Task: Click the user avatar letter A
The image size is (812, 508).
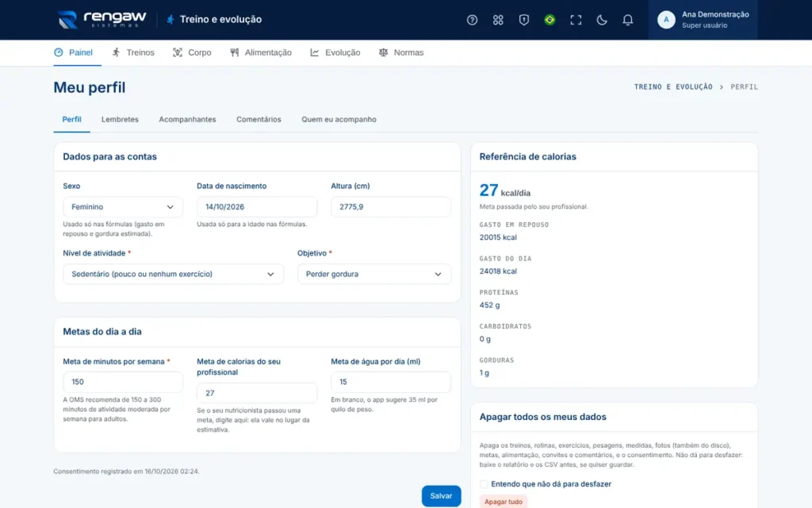Action: click(x=666, y=20)
